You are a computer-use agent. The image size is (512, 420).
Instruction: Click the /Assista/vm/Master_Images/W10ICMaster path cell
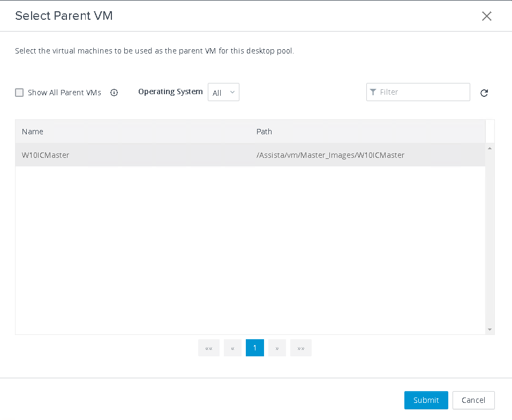330,155
